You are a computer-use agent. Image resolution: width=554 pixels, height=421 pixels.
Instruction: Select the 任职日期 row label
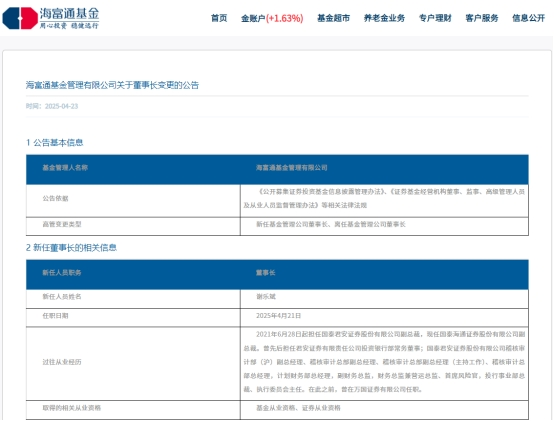[55, 316]
